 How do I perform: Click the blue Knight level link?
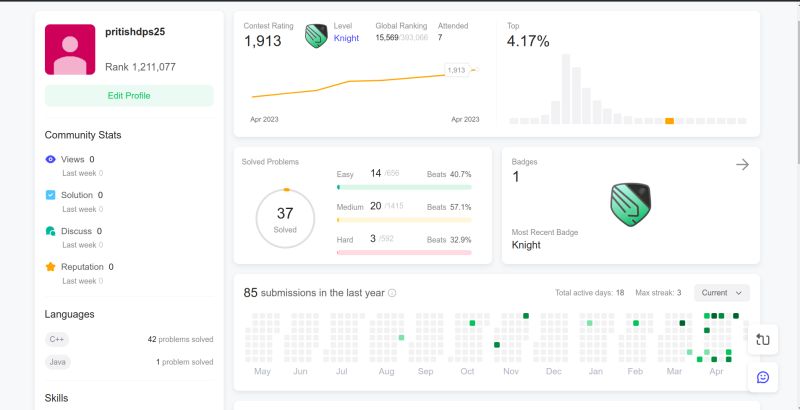tap(346, 38)
